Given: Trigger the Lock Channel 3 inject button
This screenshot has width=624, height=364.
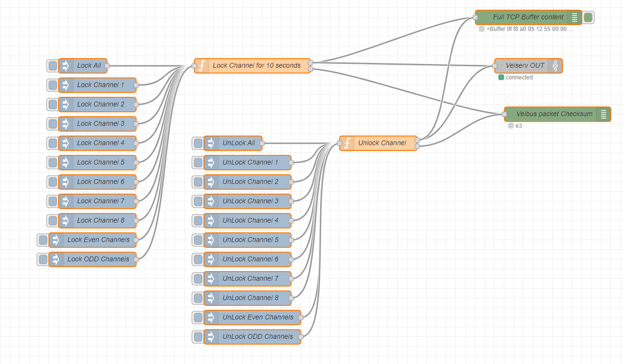Looking at the screenshot, I should pyautogui.click(x=53, y=124).
